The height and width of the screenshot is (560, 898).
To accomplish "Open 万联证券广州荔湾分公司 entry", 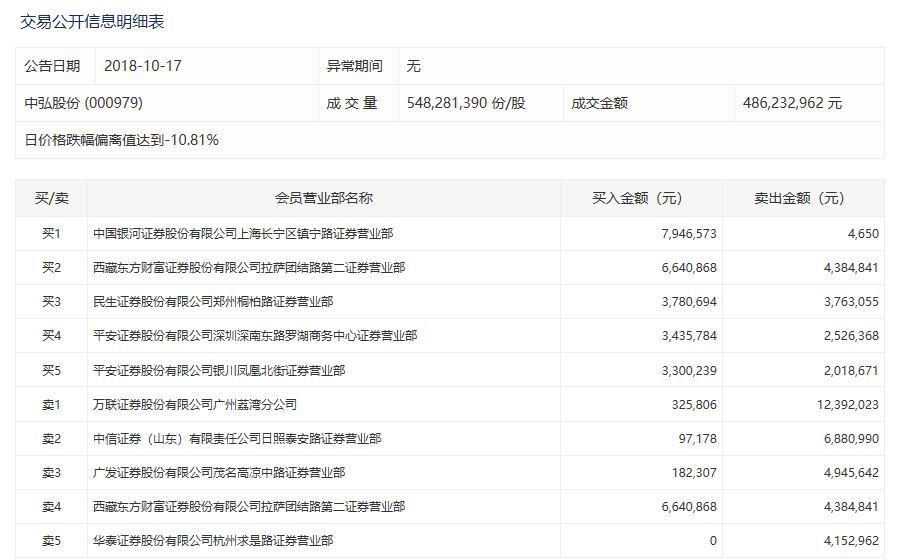I will coord(194,405).
